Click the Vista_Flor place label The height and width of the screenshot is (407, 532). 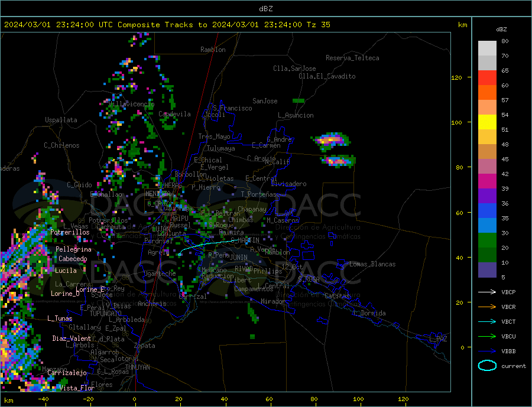tap(77, 388)
